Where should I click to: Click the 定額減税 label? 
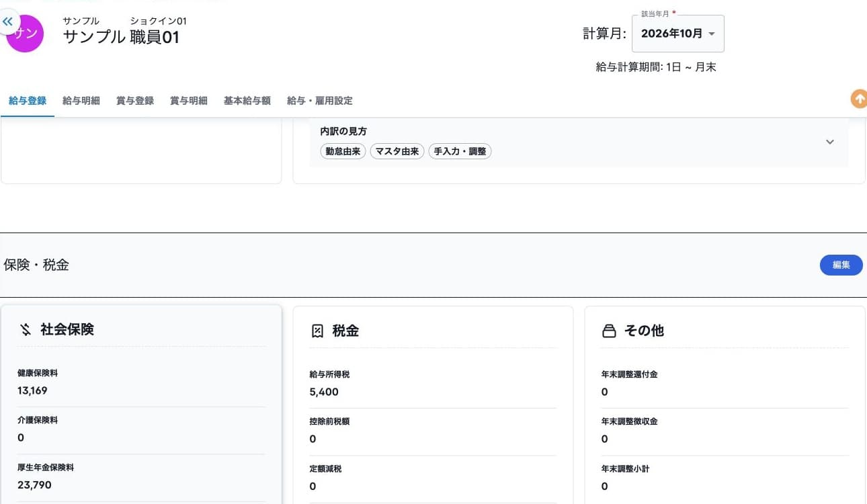tap(325, 468)
